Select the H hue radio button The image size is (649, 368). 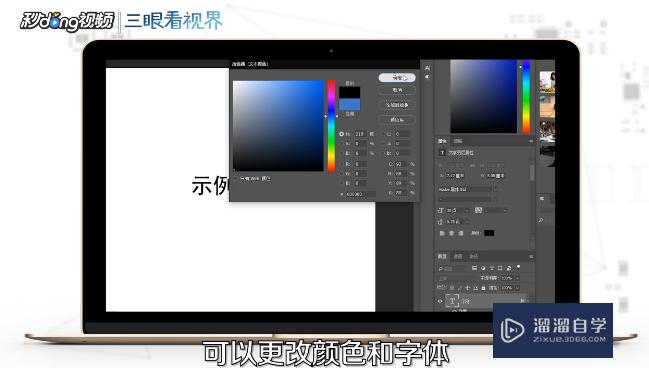(341, 134)
